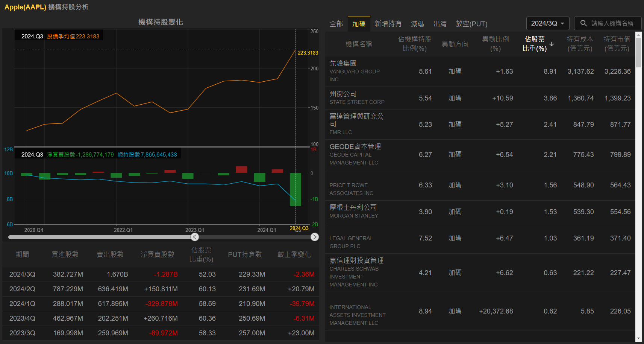Open the 減碼 tab
The image size is (644, 344).
417,24
